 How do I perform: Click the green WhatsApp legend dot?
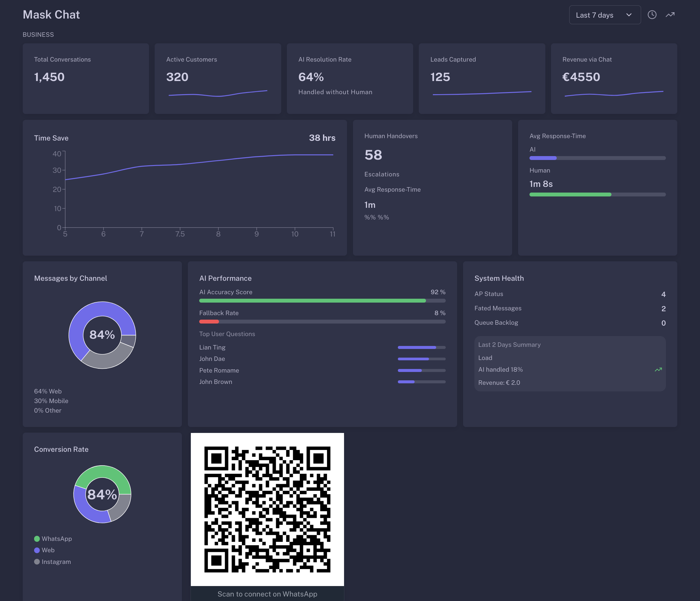37,539
